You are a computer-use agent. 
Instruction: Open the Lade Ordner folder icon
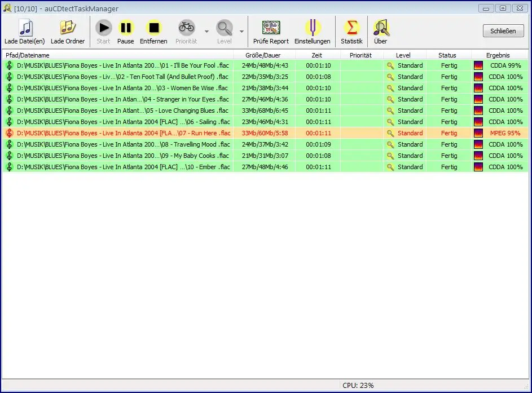pyautogui.click(x=68, y=28)
